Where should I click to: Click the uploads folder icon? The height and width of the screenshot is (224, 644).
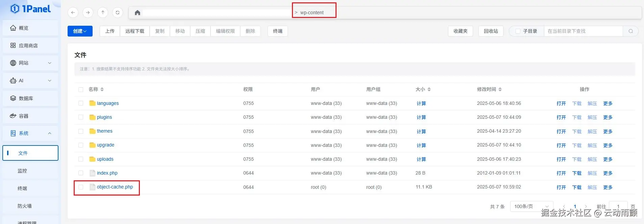pos(92,159)
